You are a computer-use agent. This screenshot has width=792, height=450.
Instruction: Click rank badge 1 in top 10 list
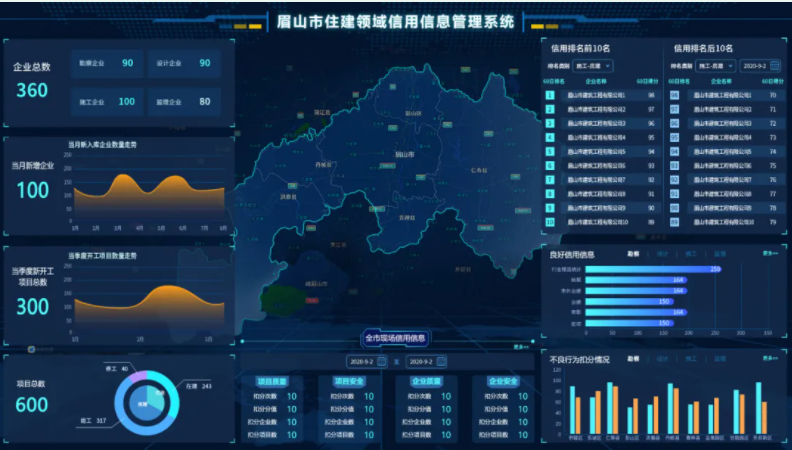[549, 95]
